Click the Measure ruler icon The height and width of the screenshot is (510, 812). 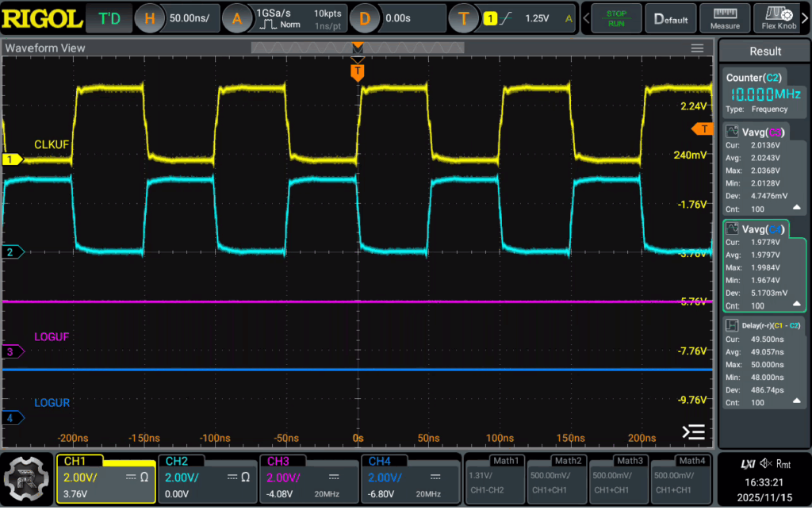(725, 19)
